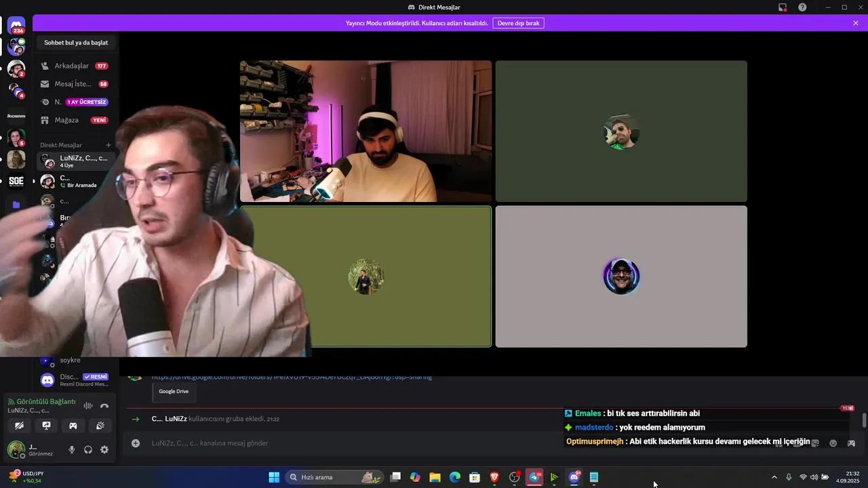This screenshot has width=868, height=488.
Task: Deafen yourself with the headphones icon
Action: 88,449
